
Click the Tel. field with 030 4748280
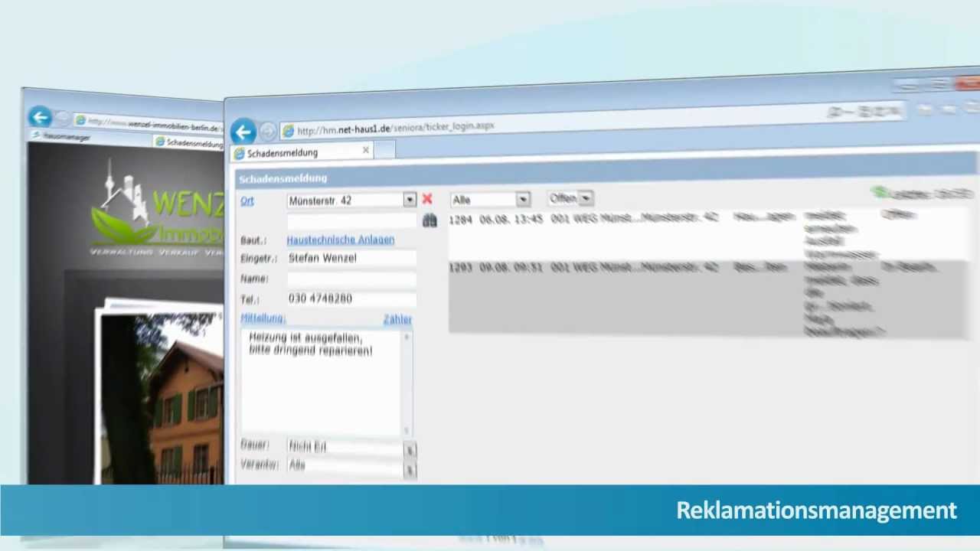(351, 298)
